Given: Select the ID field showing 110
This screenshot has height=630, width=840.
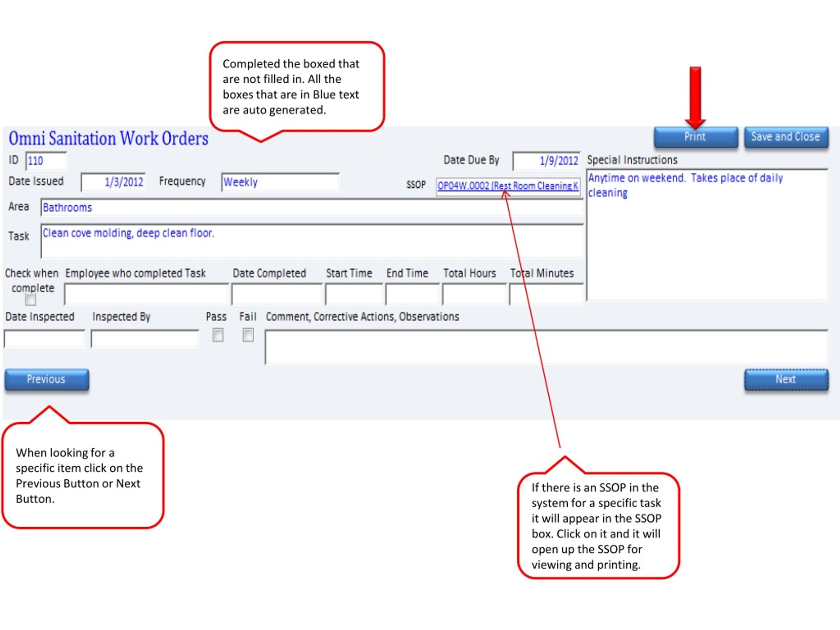Looking at the screenshot, I should [x=46, y=161].
